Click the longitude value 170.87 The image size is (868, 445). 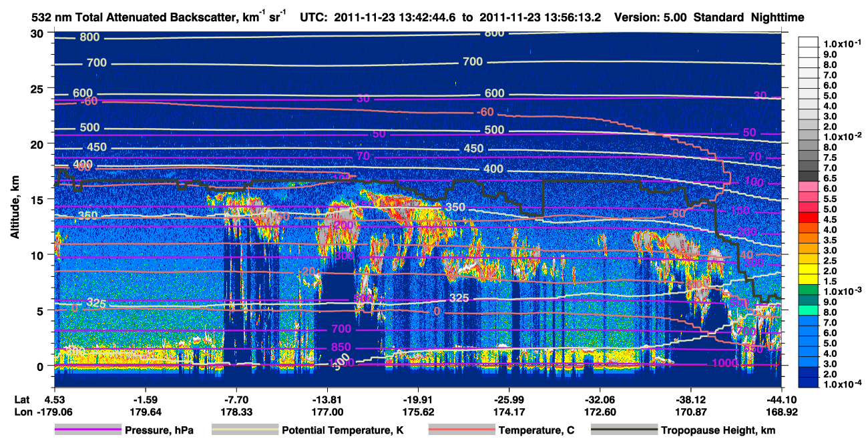tap(690, 412)
